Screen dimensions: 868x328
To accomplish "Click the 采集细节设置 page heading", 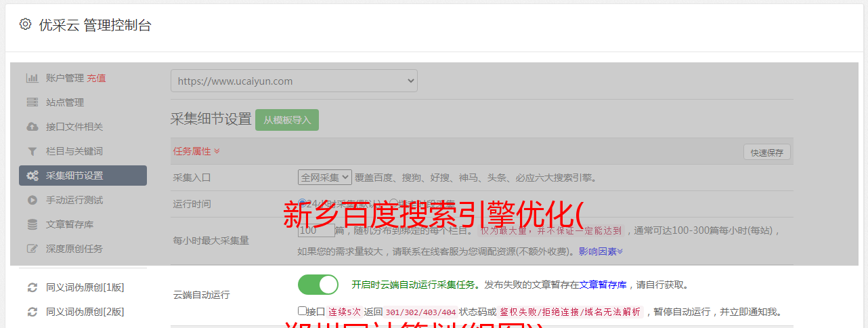I will tap(211, 119).
